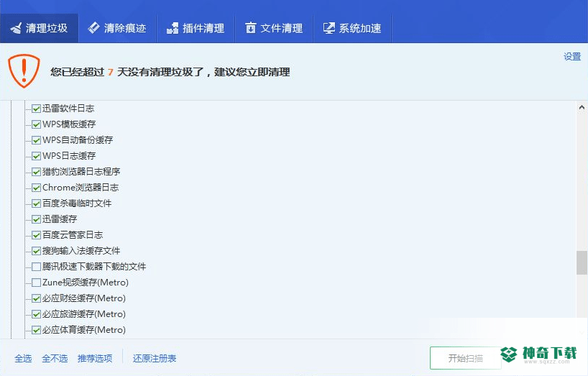Click the vertical scrollbar thumb

click(582, 263)
